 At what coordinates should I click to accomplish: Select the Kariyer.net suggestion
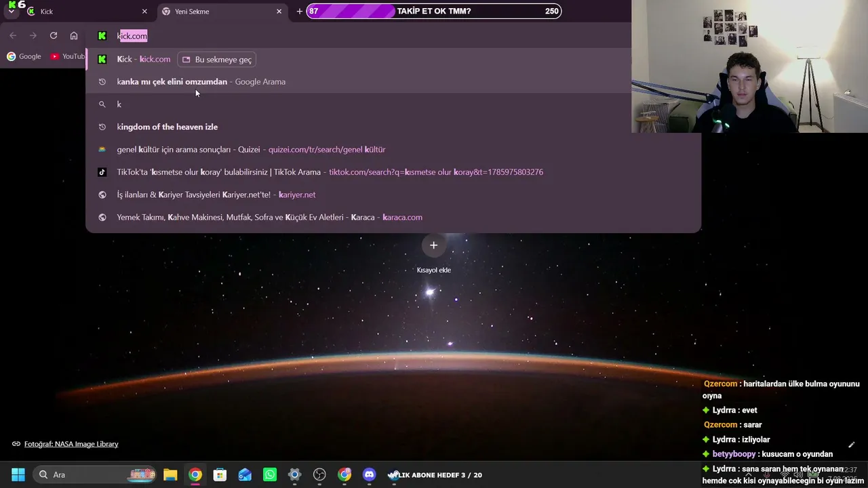click(x=393, y=195)
